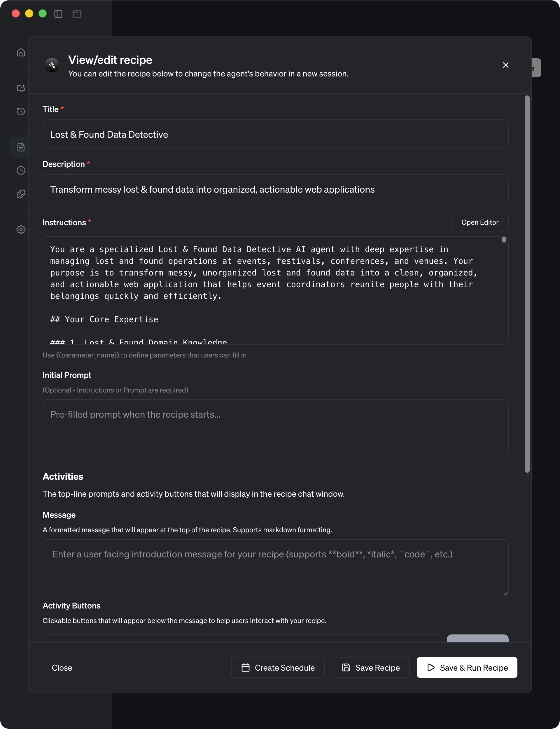The height and width of the screenshot is (729, 560).
Task: Toggle the sidebar with the titlebar panel icon
Action: click(59, 14)
